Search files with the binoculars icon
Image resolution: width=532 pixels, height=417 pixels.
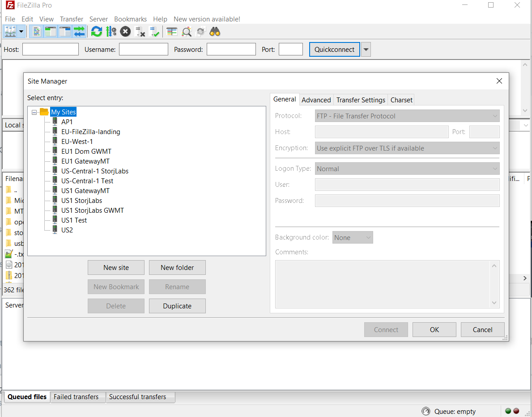(215, 32)
